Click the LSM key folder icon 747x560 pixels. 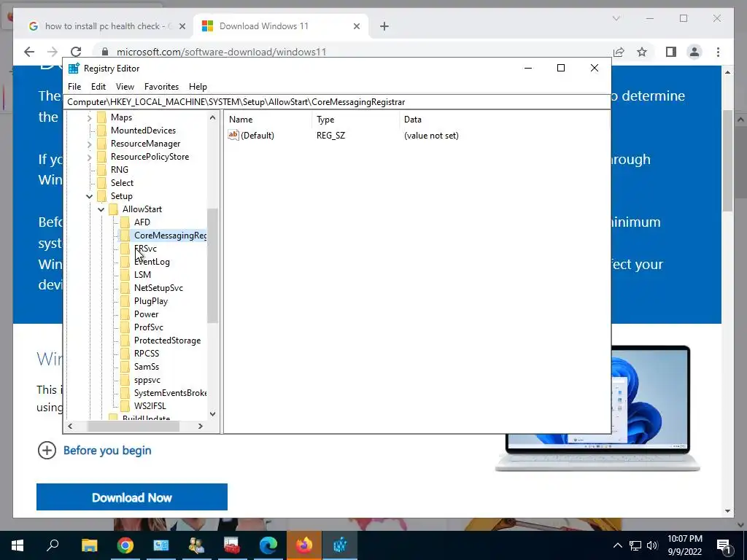(x=125, y=275)
